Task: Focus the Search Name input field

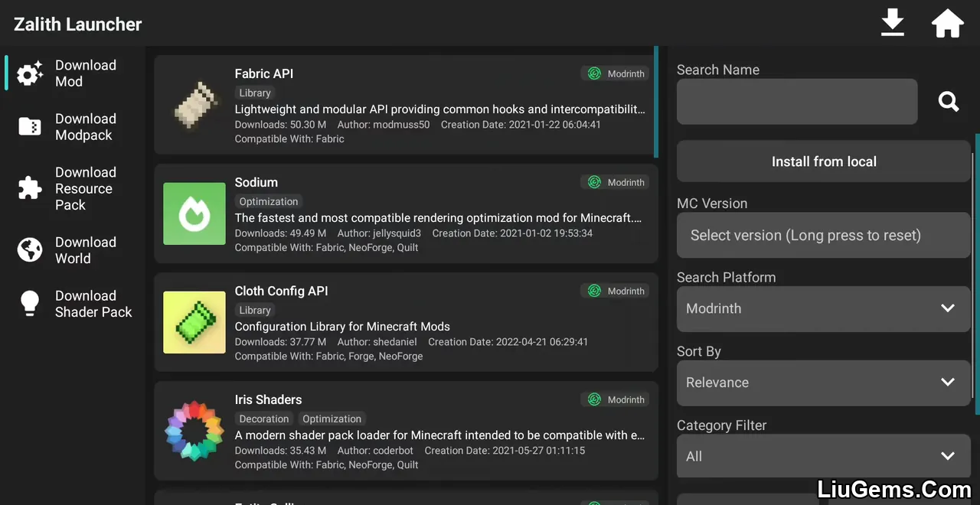Action: (x=797, y=101)
